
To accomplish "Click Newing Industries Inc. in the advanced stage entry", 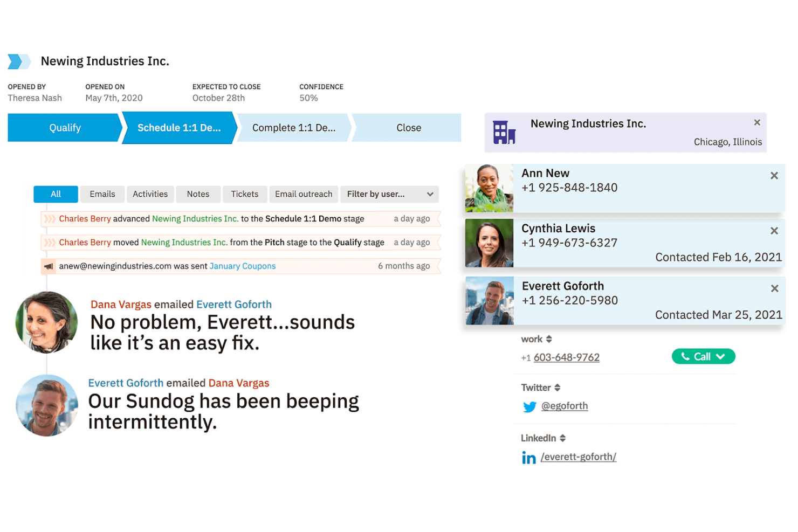I will point(195,219).
